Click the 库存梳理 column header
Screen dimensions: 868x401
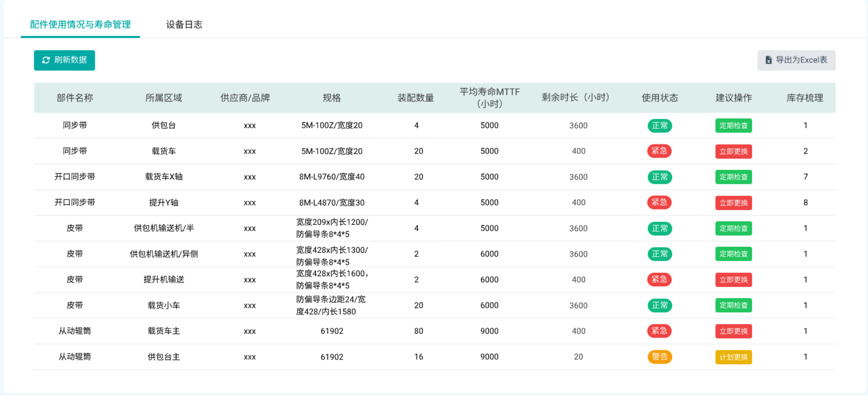[x=805, y=98]
